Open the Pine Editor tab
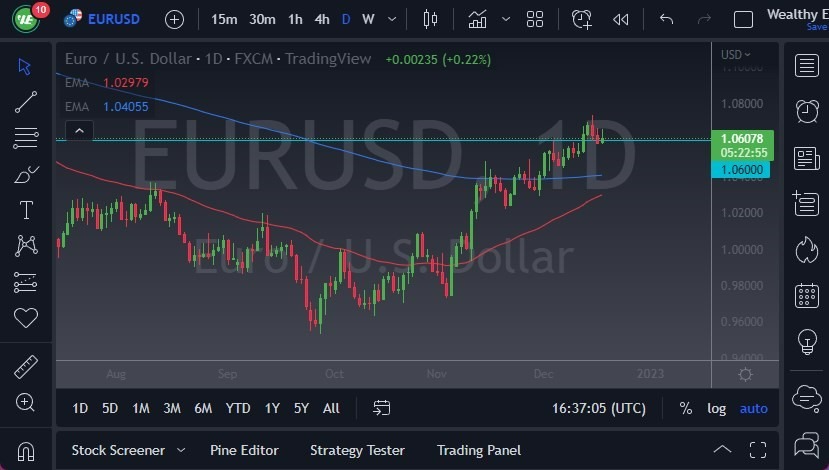The image size is (829, 470). click(244, 450)
